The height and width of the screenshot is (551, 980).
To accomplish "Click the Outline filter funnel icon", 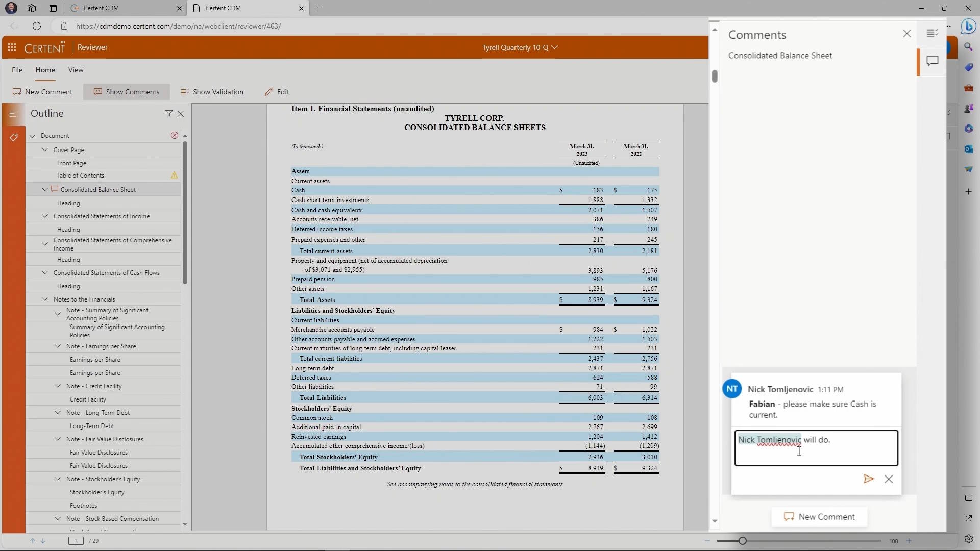I will (x=168, y=113).
